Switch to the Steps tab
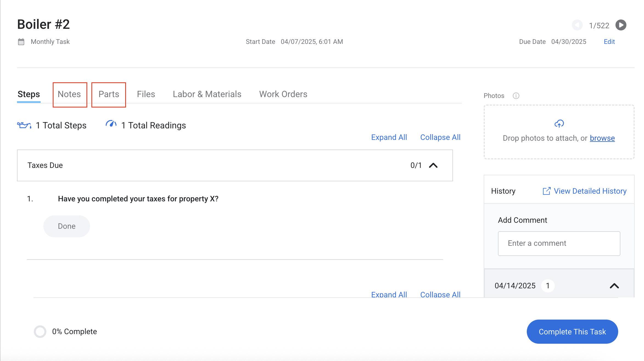 pos(29,94)
